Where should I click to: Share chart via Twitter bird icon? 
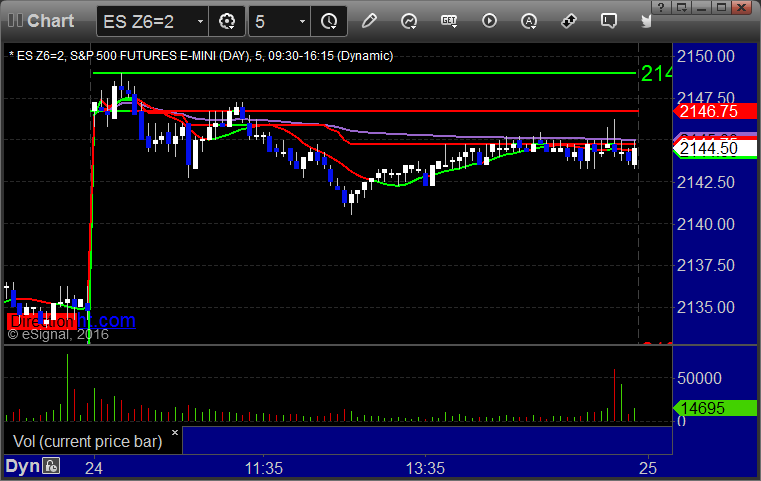(x=646, y=21)
